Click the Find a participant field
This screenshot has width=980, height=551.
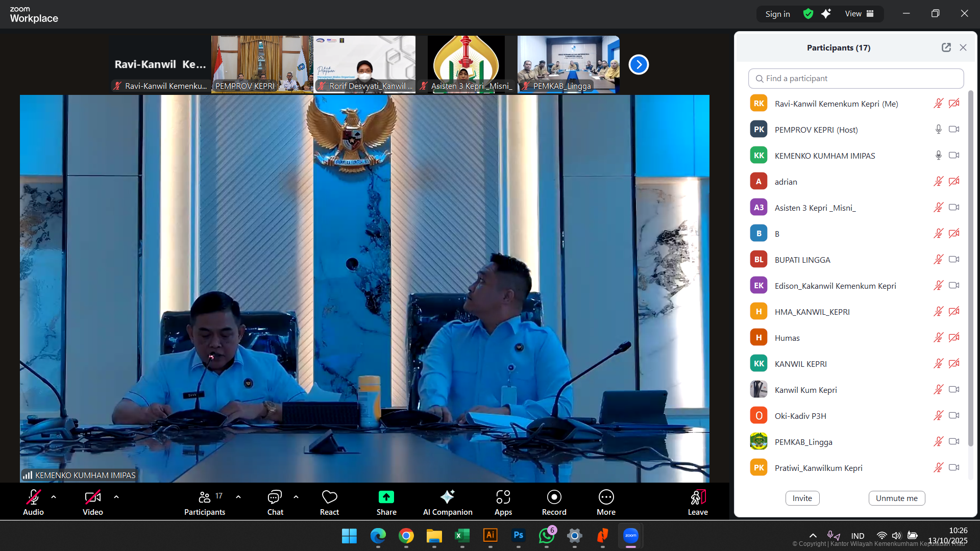[x=856, y=79]
